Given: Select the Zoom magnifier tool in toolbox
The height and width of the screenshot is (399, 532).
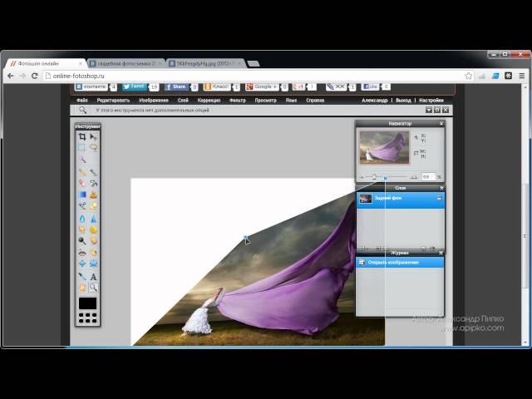Looking at the screenshot, I should pos(93,288).
